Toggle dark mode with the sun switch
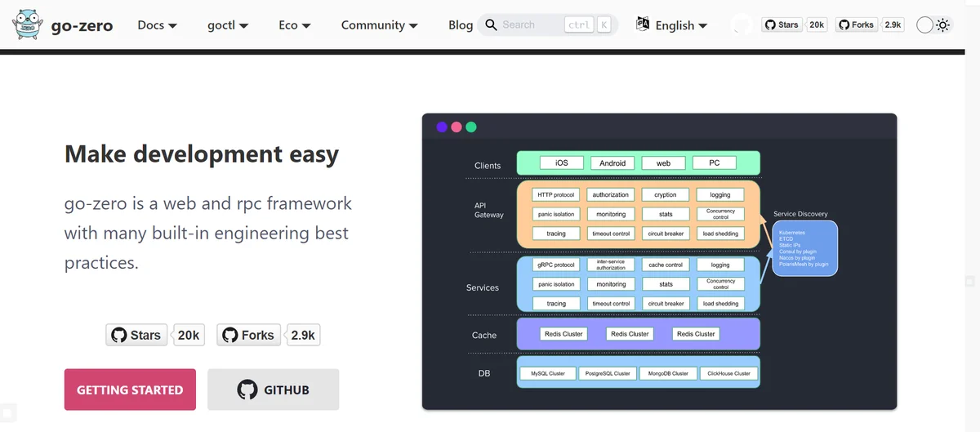980x432 pixels. (x=933, y=24)
